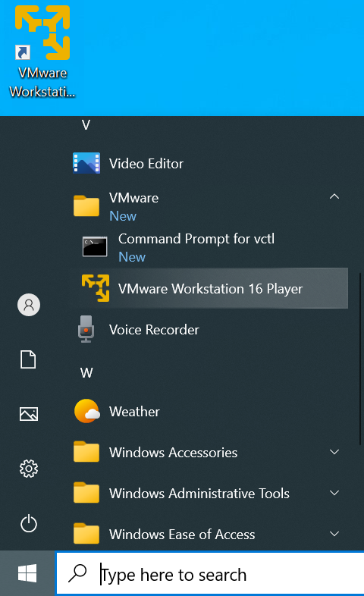Click the user account avatar icon
Image resolution: width=364 pixels, height=596 pixels.
tap(29, 305)
